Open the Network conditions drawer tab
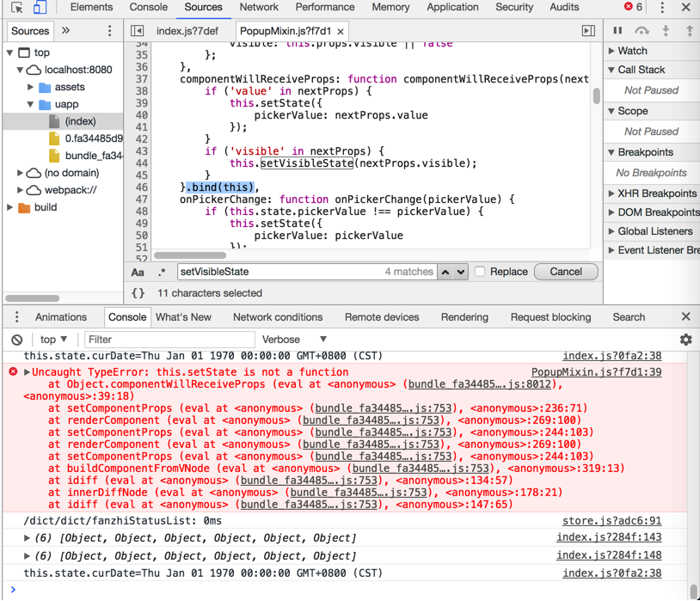The height and width of the screenshot is (601, 700). point(278,317)
